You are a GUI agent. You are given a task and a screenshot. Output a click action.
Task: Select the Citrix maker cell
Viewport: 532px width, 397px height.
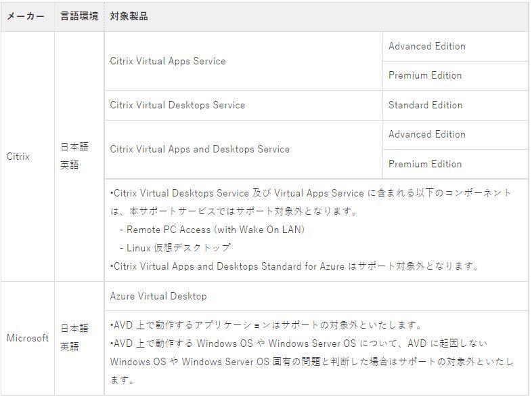pyautogui.click(x=18, y=156)
